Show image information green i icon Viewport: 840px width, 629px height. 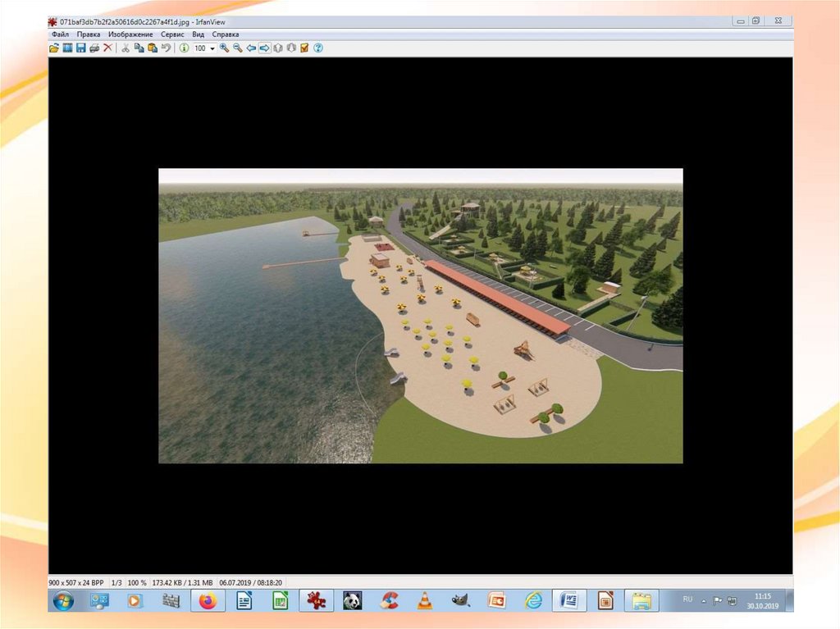(184, 48)
